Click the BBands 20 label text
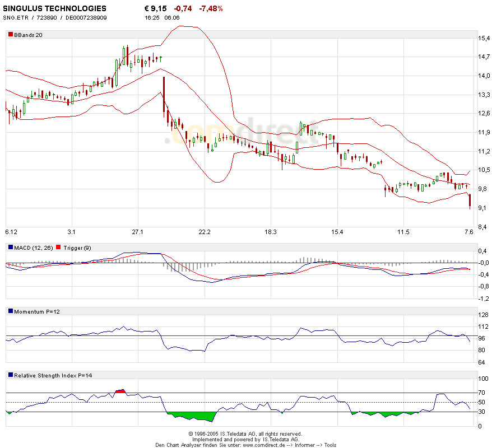The height and width of the screenshot is (448, 492). [x=28, y=35]
